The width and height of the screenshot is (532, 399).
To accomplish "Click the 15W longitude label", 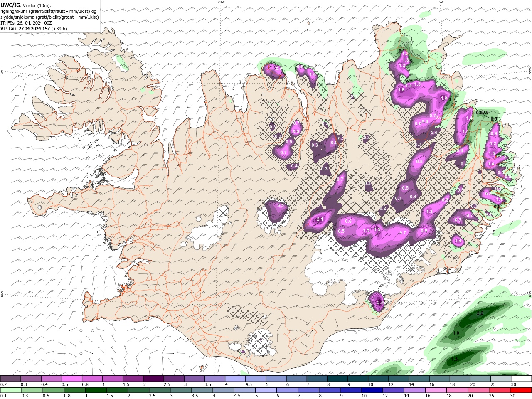I will (440, 2).
